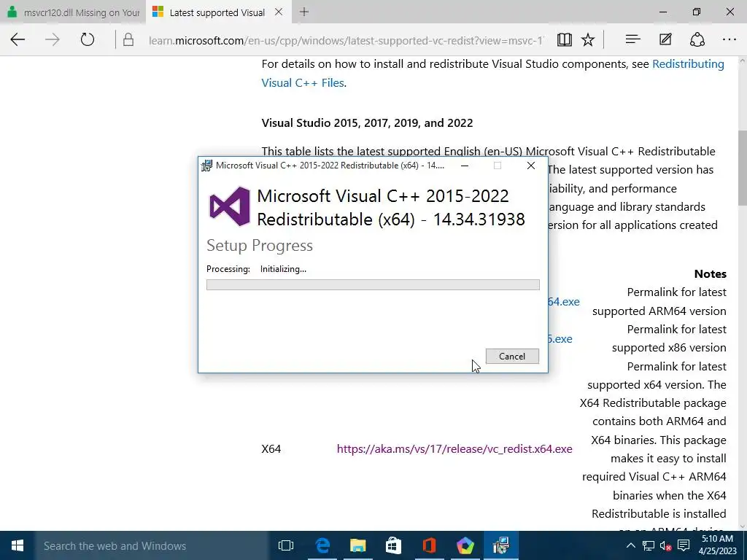The width and height of the screenshot is (747, 560).
Task: Cancel the Visual C++ setup
Action: tap(512, 356)
